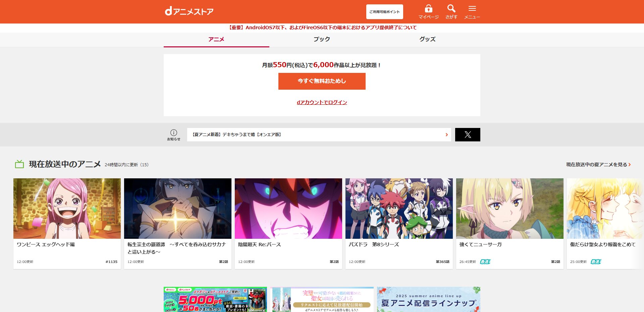Switch to the ブック tab
Viewport: 644px width, 312px height.
[x=322, y=39]
